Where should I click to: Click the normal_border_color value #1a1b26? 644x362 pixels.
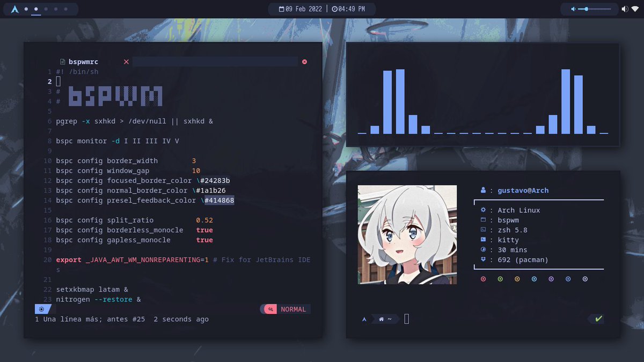pos(210,190)
